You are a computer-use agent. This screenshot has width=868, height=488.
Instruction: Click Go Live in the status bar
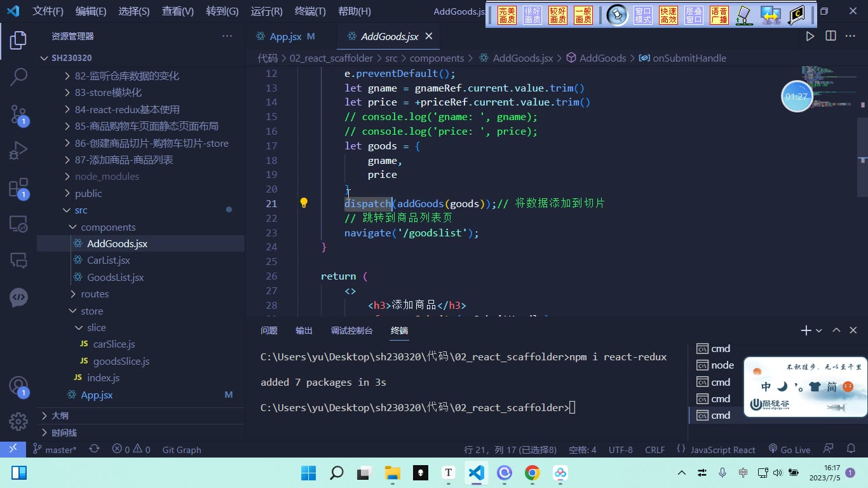[x=789, y=449]
